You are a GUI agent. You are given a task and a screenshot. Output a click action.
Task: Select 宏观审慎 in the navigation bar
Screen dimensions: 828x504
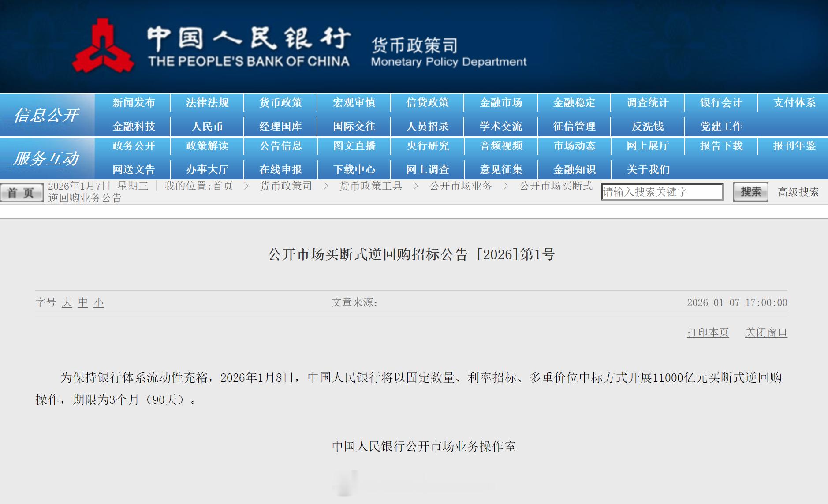tap(354, 103)
